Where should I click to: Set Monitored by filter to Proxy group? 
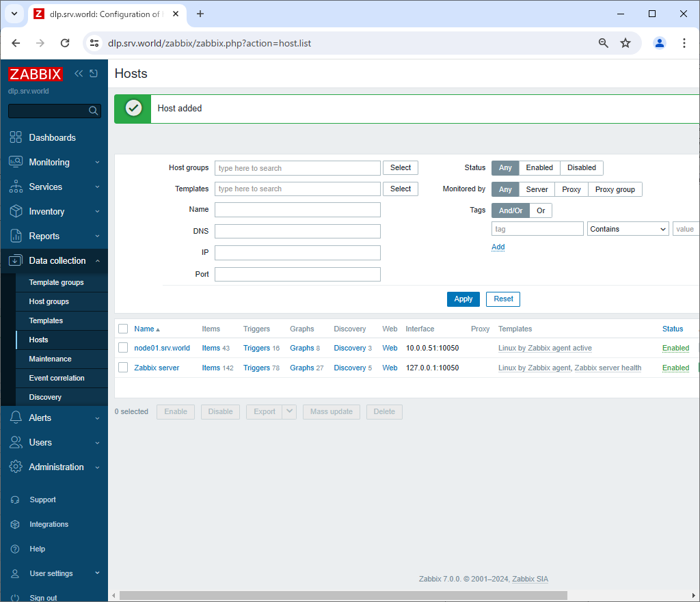point(615,189)
